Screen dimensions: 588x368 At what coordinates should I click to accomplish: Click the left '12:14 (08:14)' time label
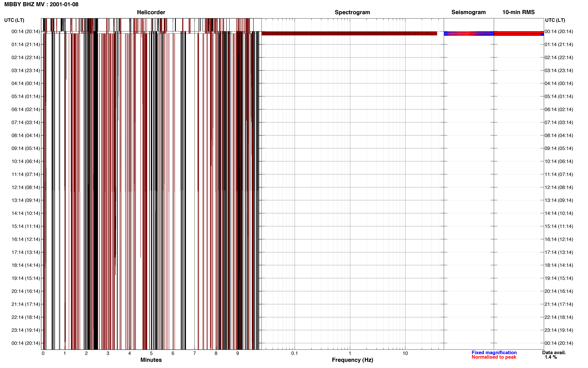pos(26,187)
